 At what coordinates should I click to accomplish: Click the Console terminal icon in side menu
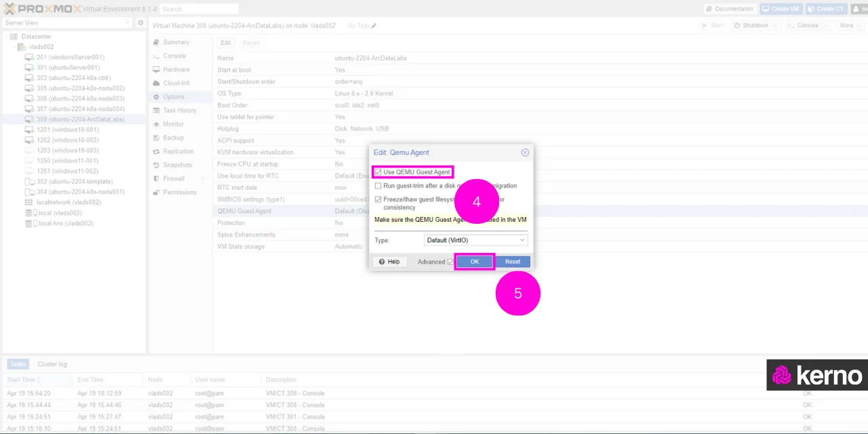157,56
